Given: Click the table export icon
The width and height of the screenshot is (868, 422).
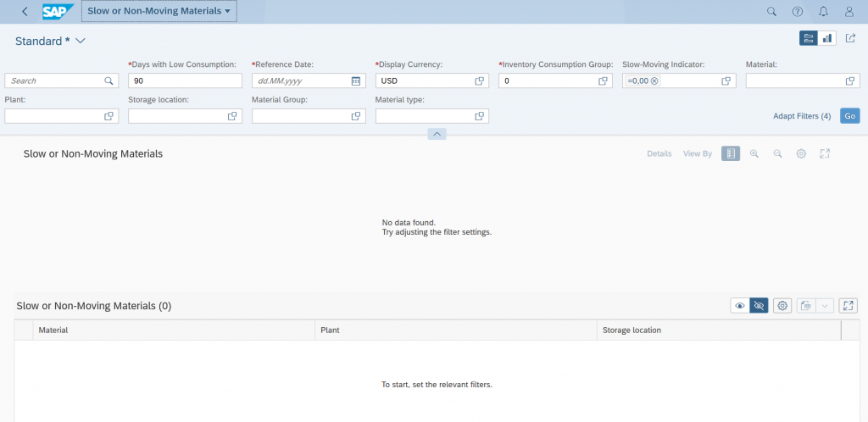Looking at the screenshot, I should click(806, 305).
